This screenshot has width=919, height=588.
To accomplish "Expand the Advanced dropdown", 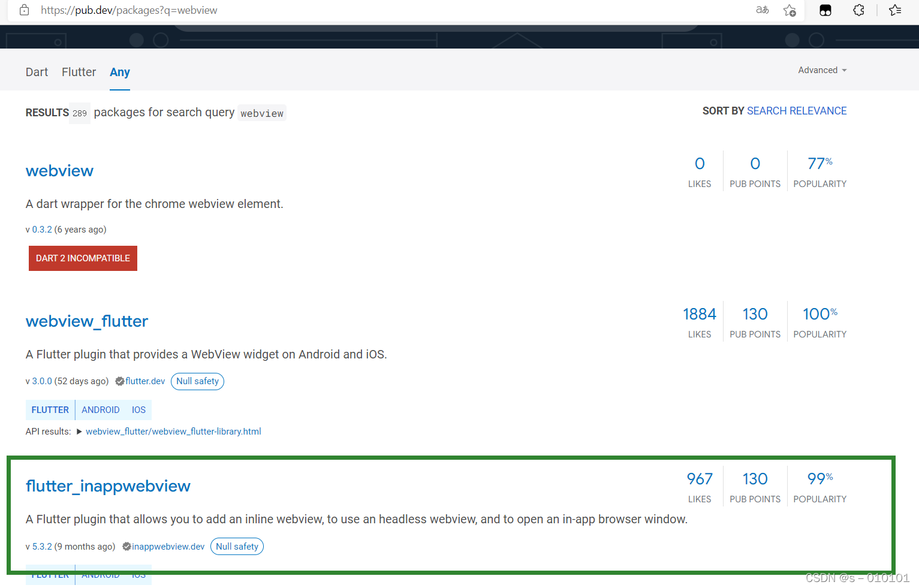I will click(x=822, y=70).
